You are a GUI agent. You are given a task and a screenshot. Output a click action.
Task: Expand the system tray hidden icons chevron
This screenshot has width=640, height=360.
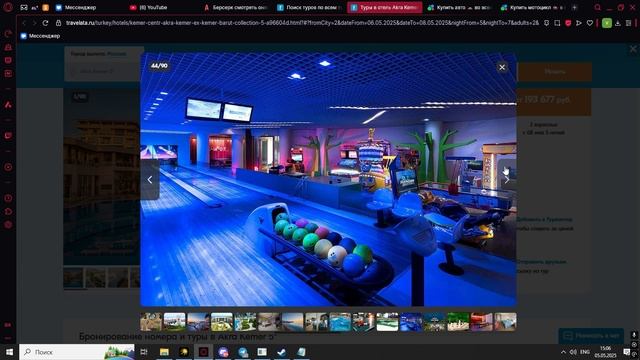tap(563, 352)
